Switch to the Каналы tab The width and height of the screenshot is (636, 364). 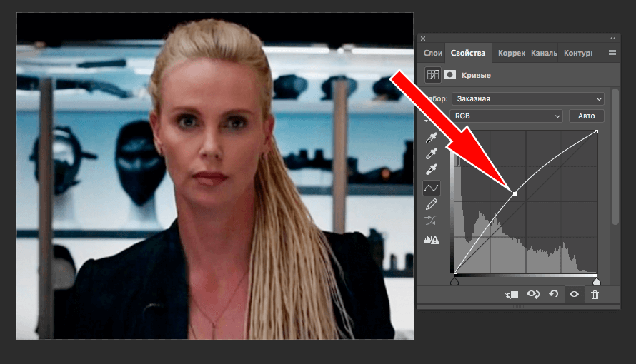click(x=544, y=53)
